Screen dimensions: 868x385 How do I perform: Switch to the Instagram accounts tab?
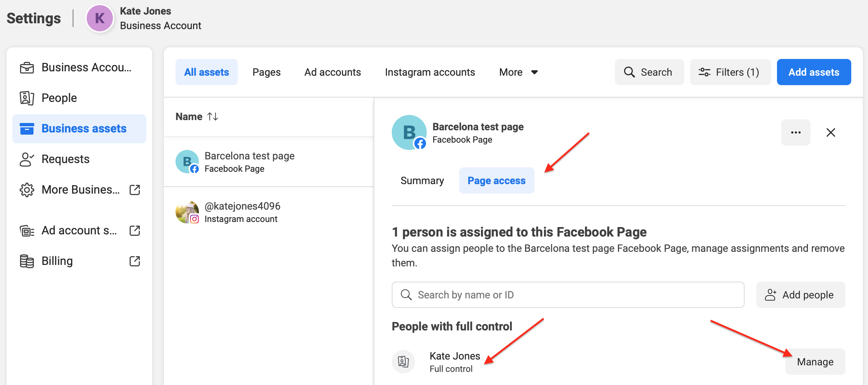coord(430,72)
